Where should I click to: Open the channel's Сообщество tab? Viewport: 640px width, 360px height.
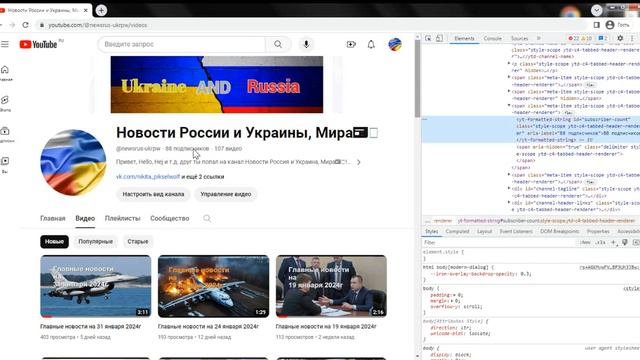(x=170, y=218)
